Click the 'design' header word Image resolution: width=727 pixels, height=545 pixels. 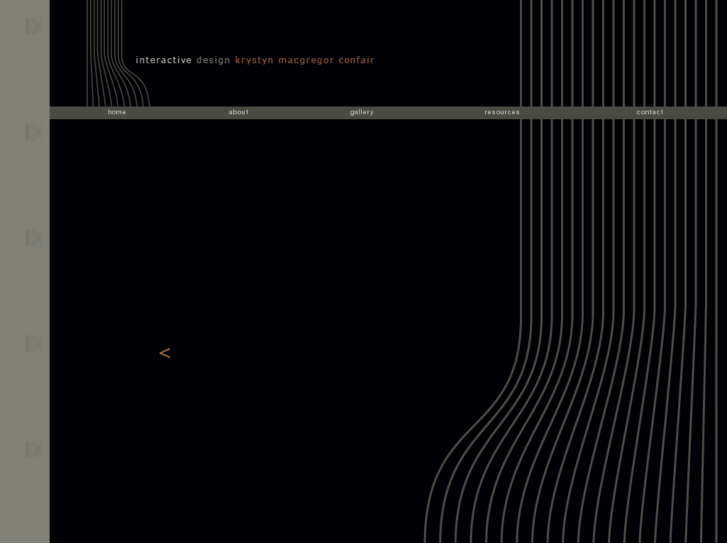point(213,60)
